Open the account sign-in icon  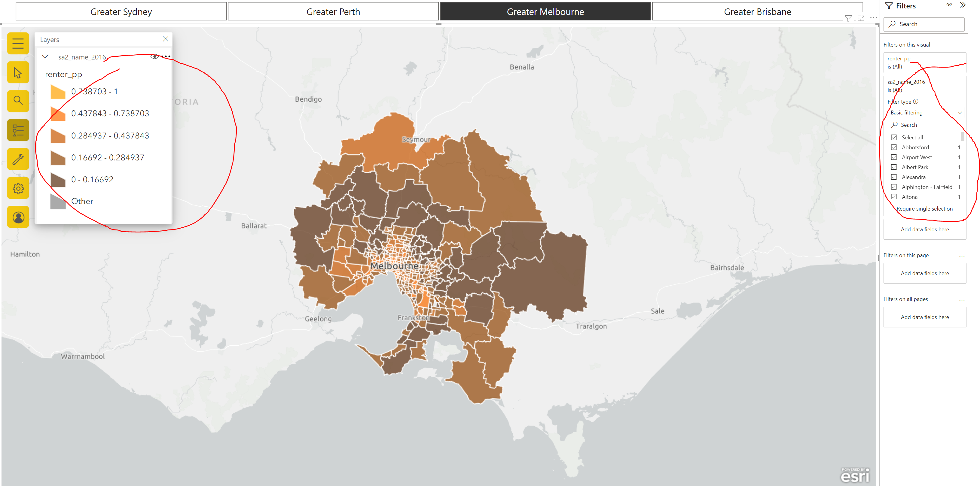(x=18, y=217)
